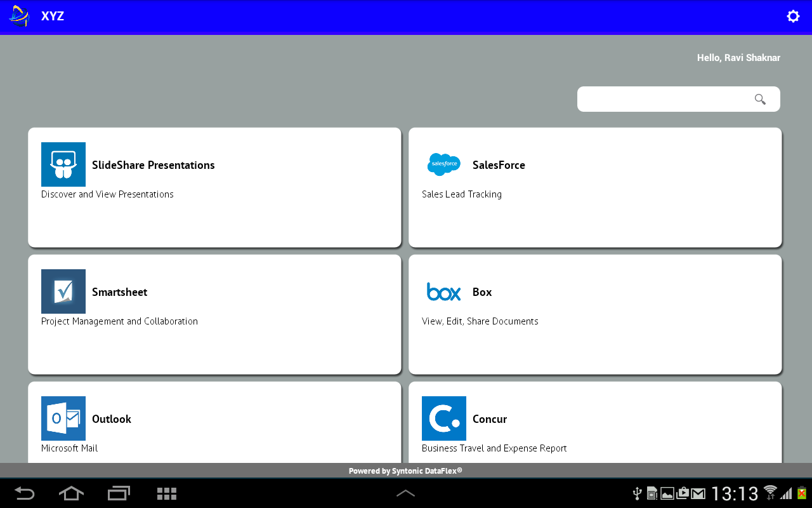The image size is (812, 508).
Task: Click "View, Edit, Share Documents" text
Action: (480, 321)
